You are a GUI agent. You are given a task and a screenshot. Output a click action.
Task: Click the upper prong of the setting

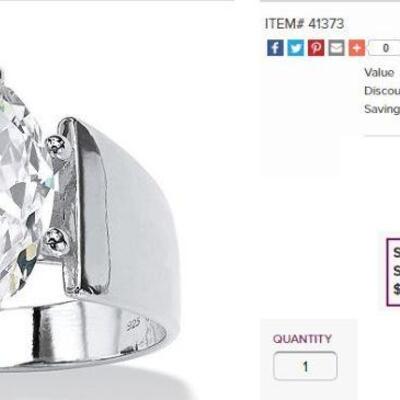[x=59, y=146]
